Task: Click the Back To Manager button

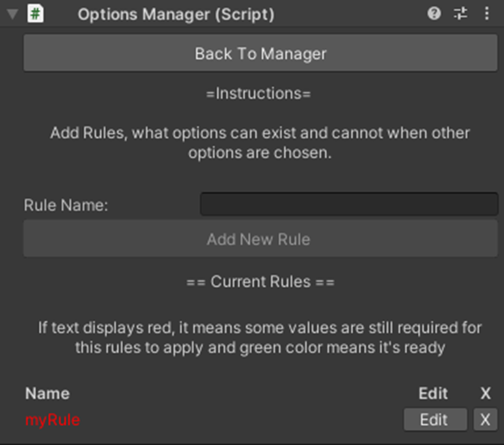Action: point(260,53)
